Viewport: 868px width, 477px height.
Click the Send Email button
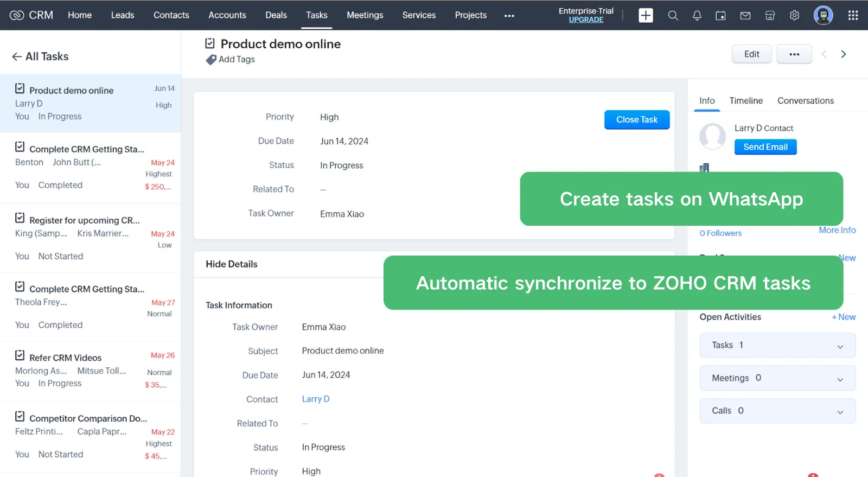[765, 147]
